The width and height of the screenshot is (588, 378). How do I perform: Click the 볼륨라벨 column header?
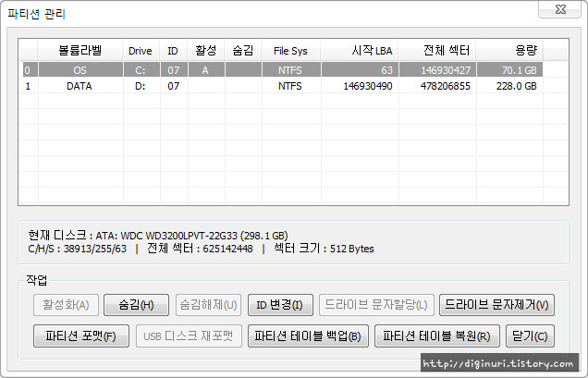tap(80, 50)
